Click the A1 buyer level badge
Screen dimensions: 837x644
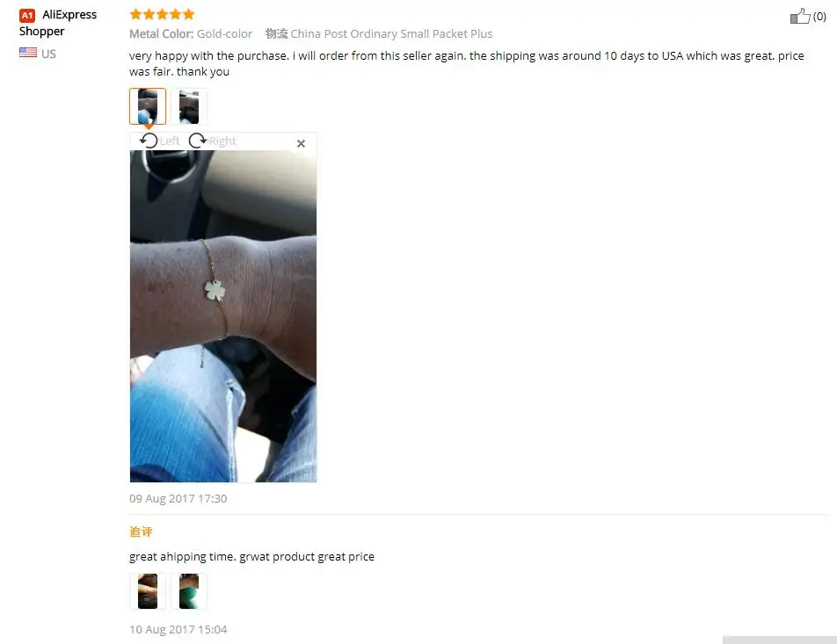[x=27, y=16]
